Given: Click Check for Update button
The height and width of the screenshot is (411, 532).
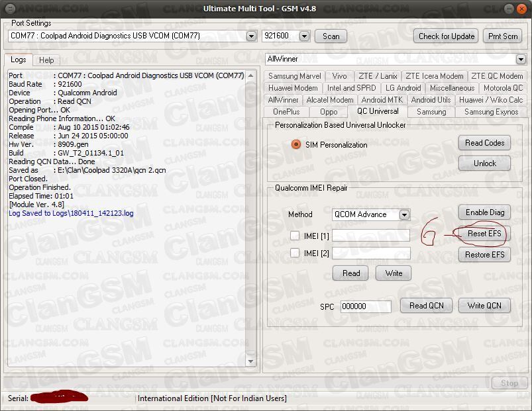Looking at the screenshot, I should point(446,36).
